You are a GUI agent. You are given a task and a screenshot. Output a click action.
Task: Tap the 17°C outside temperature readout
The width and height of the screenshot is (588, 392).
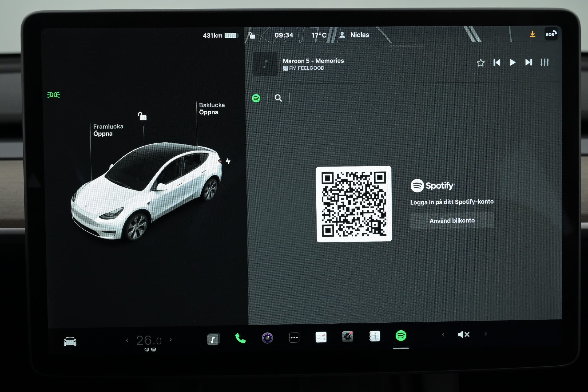(x=319, y=35)
